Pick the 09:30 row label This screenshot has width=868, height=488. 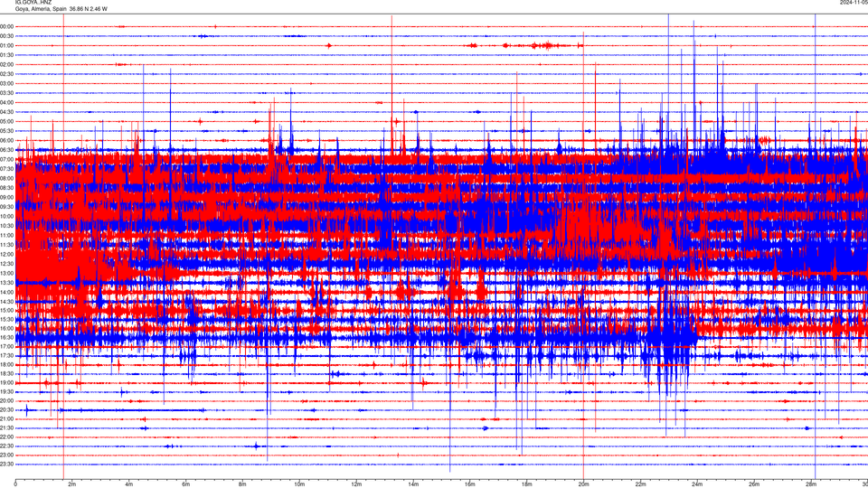[6, 207]
